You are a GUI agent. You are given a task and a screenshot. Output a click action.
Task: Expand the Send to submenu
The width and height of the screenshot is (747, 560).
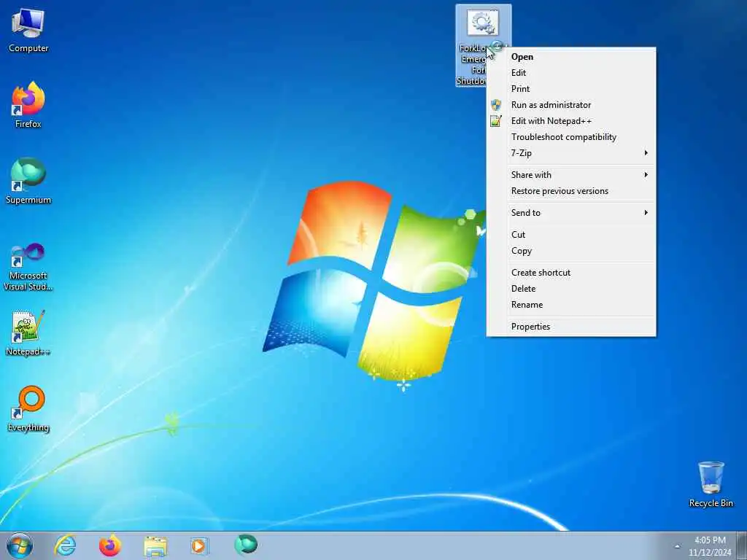coord(571,213)
